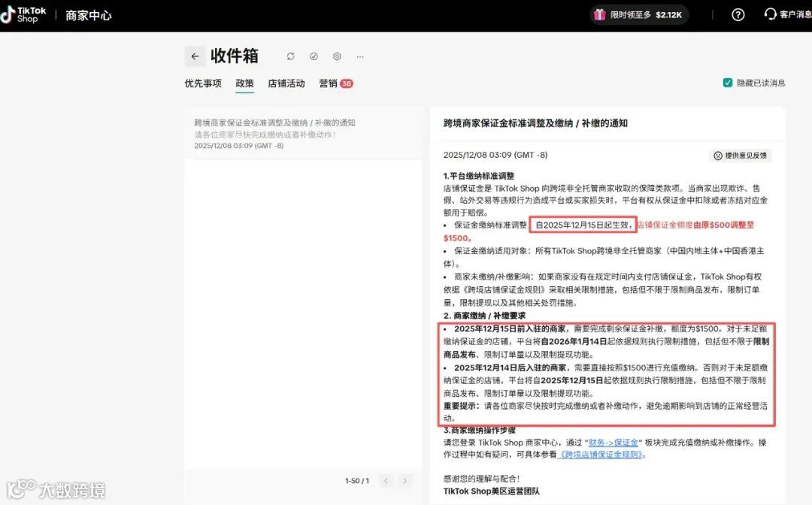Click the 提供意见反馈 button
The height and width of the screenshot is (505, 812).
click(740, 156)
